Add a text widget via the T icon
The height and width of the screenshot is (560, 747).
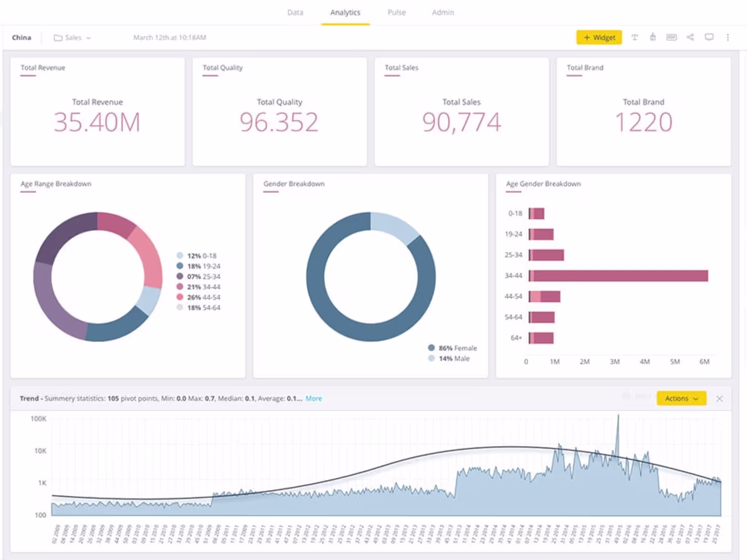(x=634, y=37)
